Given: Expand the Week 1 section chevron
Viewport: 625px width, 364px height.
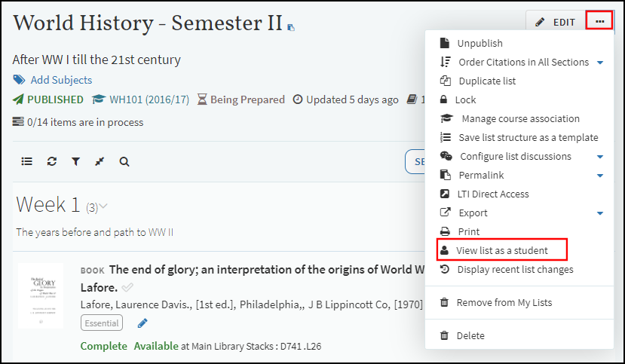Looking at the screenshot, I should click(103, 206).
